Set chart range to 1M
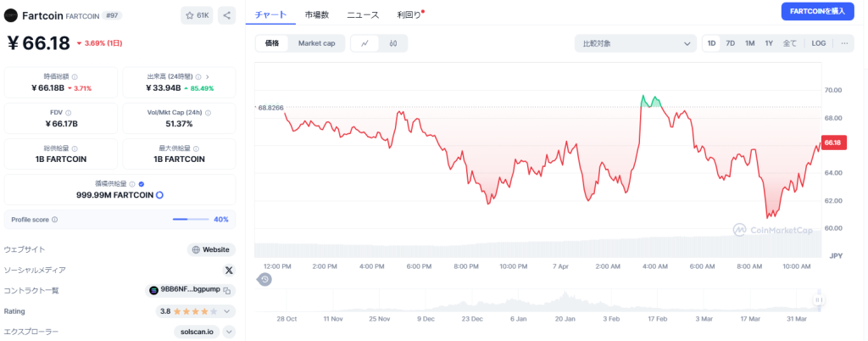Screen dimensions: 868x341 tap(749, 43)
